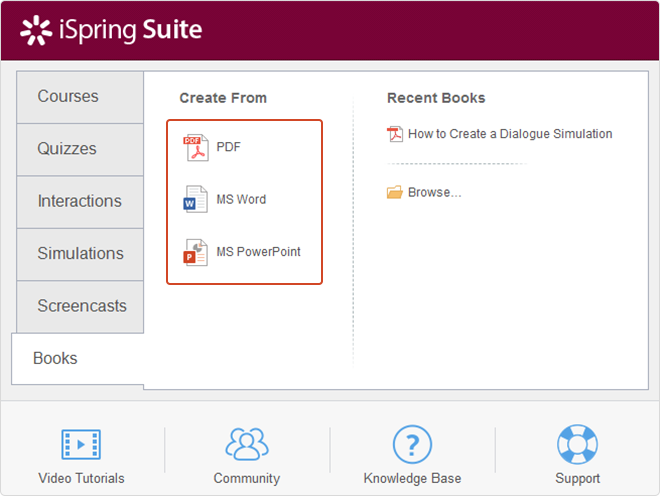
Task: Click the iSpring Suite logo
Action: tap(112, 30)
